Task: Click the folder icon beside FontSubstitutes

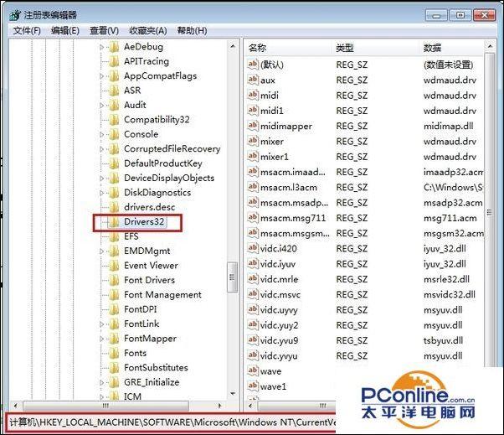Action: (x=114, y=367)
